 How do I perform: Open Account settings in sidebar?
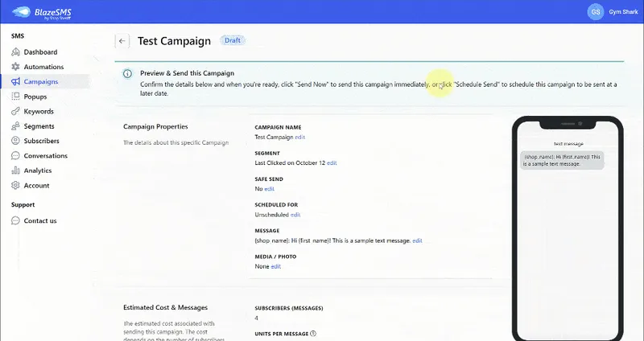click(x=36, y=185)
